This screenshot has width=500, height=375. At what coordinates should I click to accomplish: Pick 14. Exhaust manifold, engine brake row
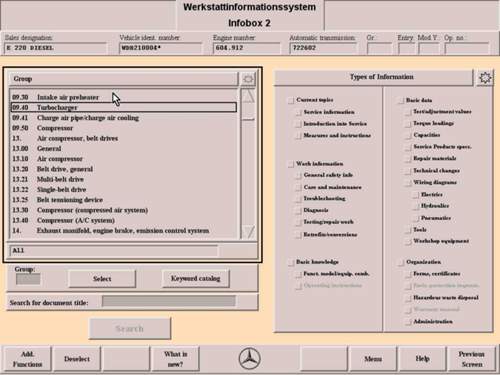click(x=124, y=231)
